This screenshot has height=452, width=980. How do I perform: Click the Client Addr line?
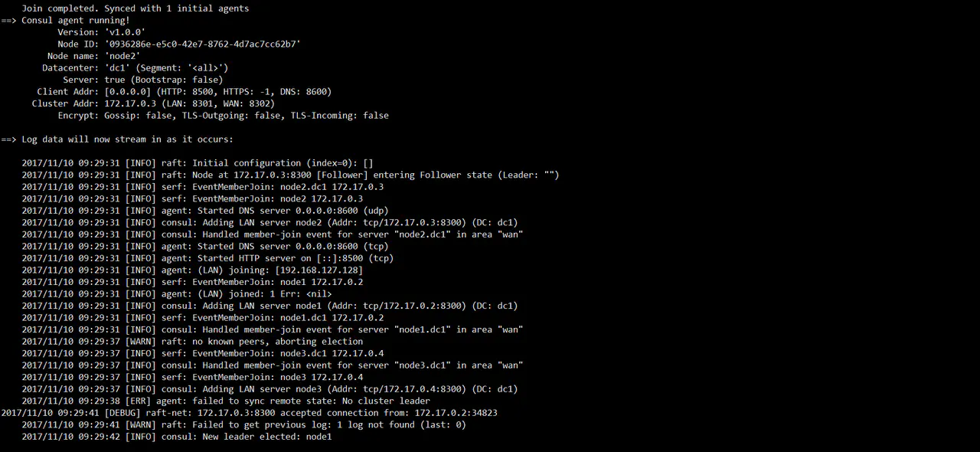[184, 92]
